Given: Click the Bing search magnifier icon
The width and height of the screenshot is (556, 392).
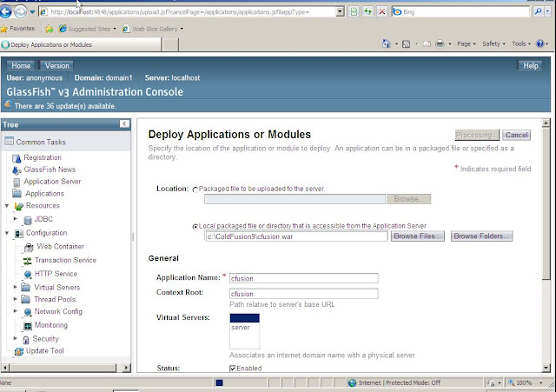Looking at the screenshot, I should tap(538, 11).
